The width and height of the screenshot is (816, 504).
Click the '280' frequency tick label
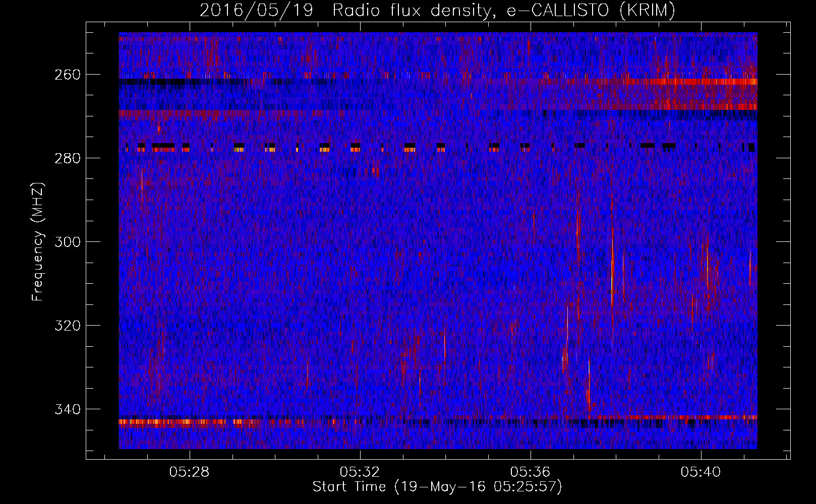[67, 158]
